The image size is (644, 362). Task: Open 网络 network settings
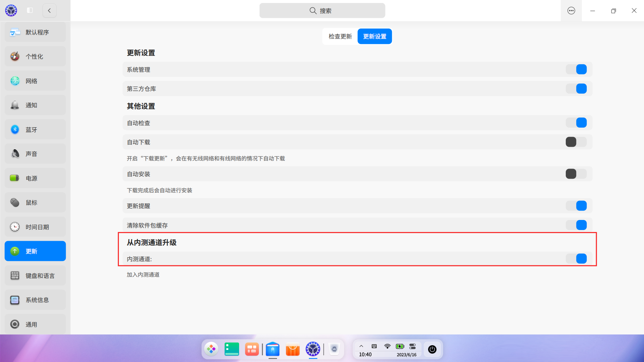tap(35, 81)
